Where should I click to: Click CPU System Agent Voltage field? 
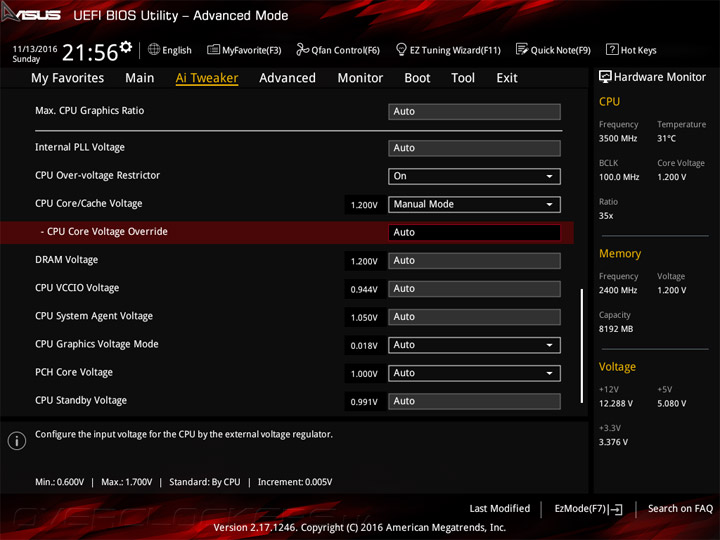pyautogui.click(x=474, y=317)
